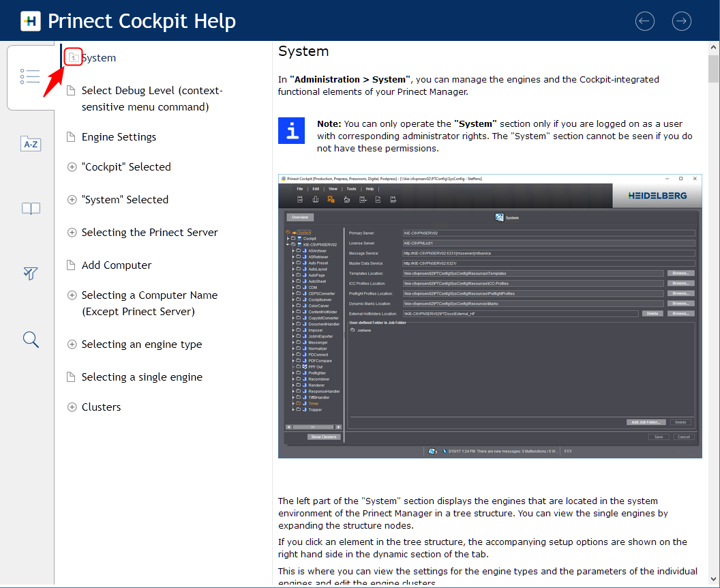Open the Add Computer topic
The image size is (720, 588).
click(x=117, y=265)
